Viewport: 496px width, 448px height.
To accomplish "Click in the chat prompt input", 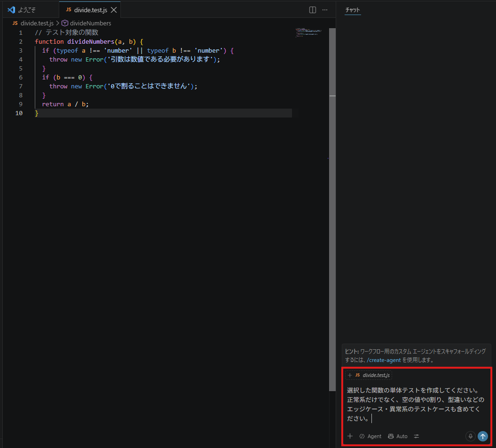I will 416,404.
